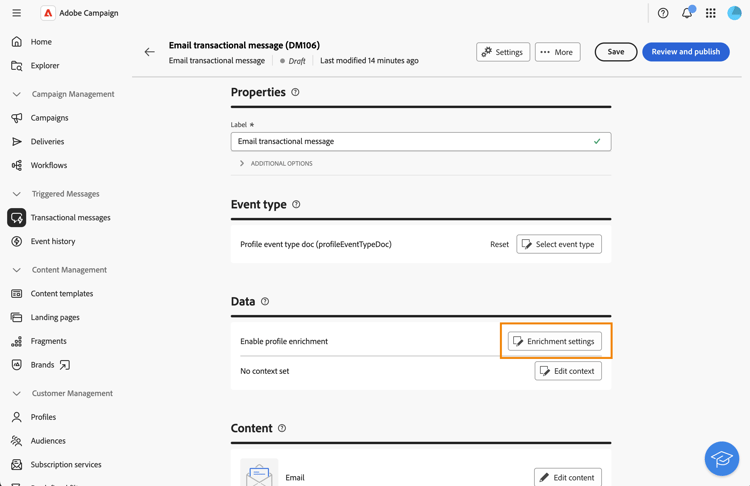Viewport: 750px width, 486px height.
Task: Open the hamburger navigation menu
Action: pos(16,13)
